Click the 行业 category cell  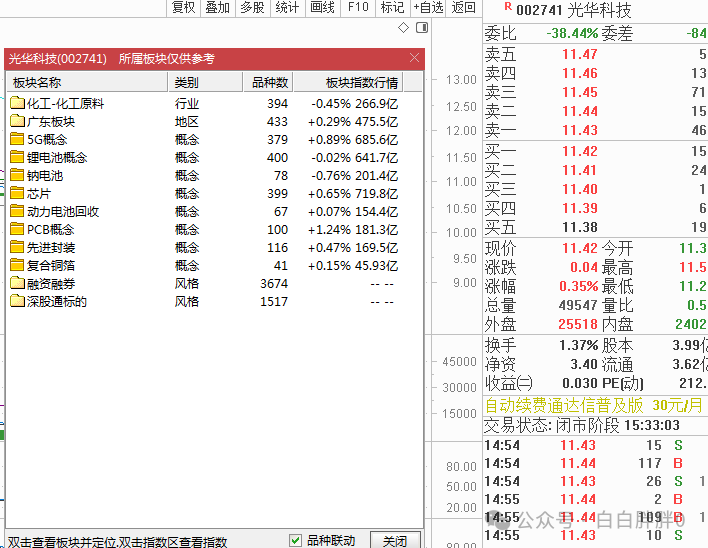(187, 103)
